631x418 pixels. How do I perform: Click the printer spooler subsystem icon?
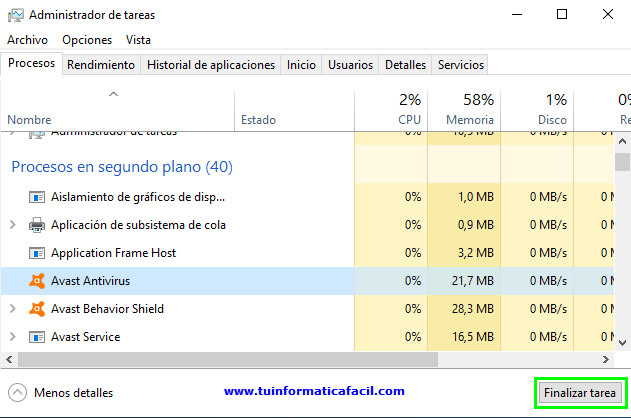(37, 225)
